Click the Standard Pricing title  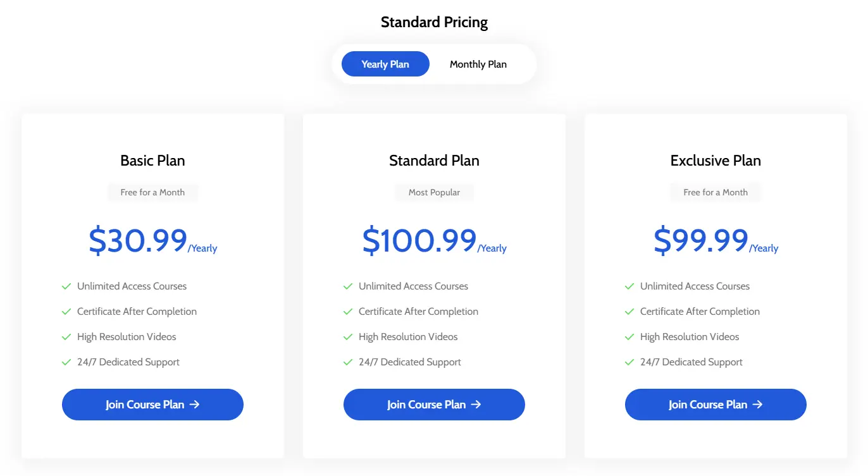[x=434, y=23]
